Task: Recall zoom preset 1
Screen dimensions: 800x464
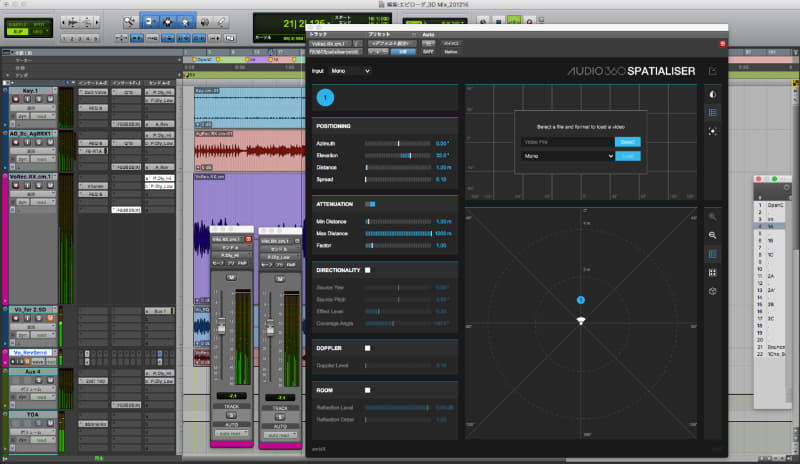Action: (64, 38)
